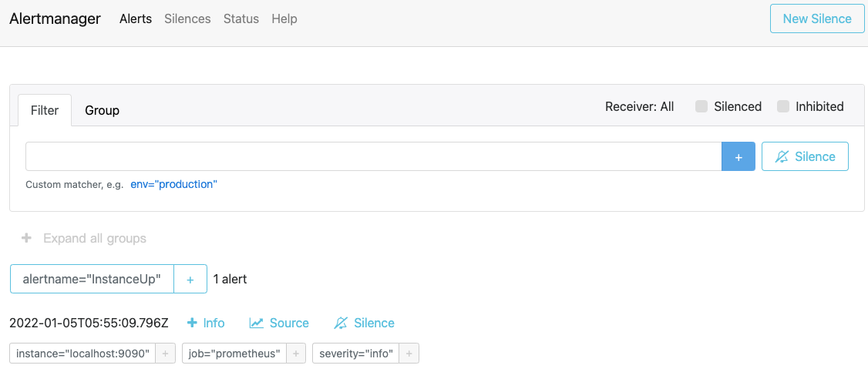This screenshot has width=868, height=372.
Task: Click the instance="localhost:9090" label
Action: pyautogui.click(x=83, y=354)
